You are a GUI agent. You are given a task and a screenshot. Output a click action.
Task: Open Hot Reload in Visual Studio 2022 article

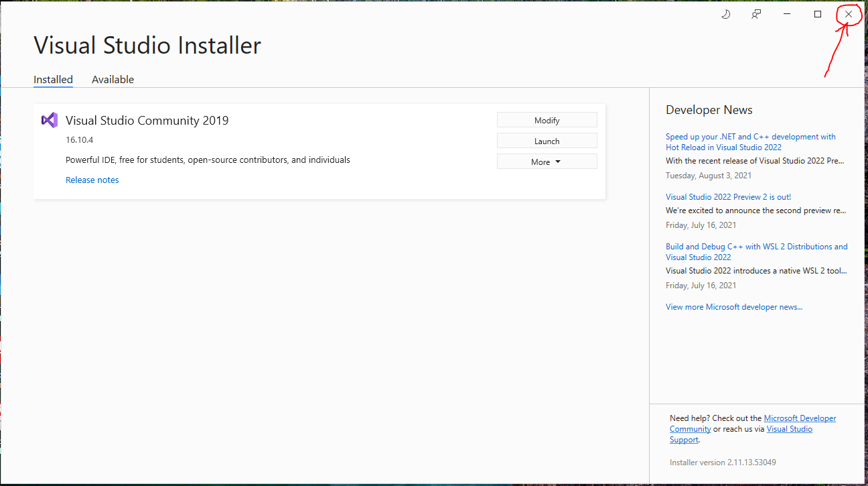[751, 141]
